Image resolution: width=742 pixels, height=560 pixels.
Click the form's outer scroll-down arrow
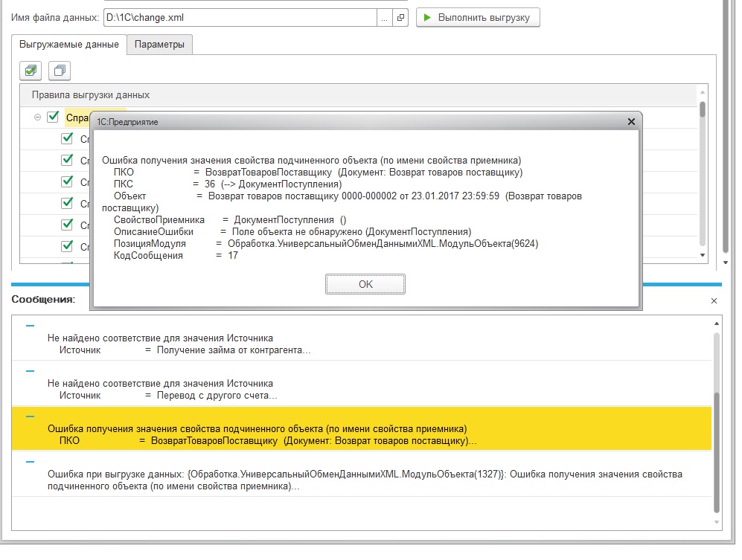pyautogui.click(x=726, y=263)
